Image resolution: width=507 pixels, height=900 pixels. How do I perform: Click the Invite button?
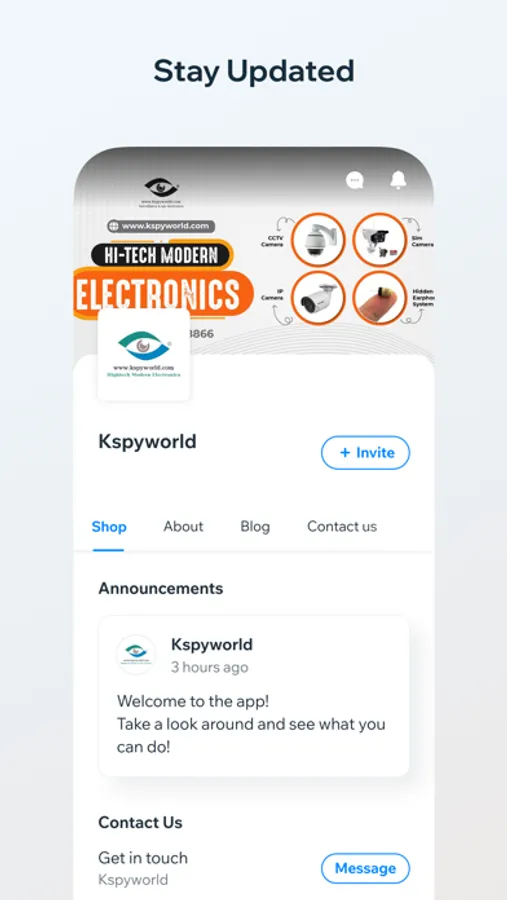point(365,453)
